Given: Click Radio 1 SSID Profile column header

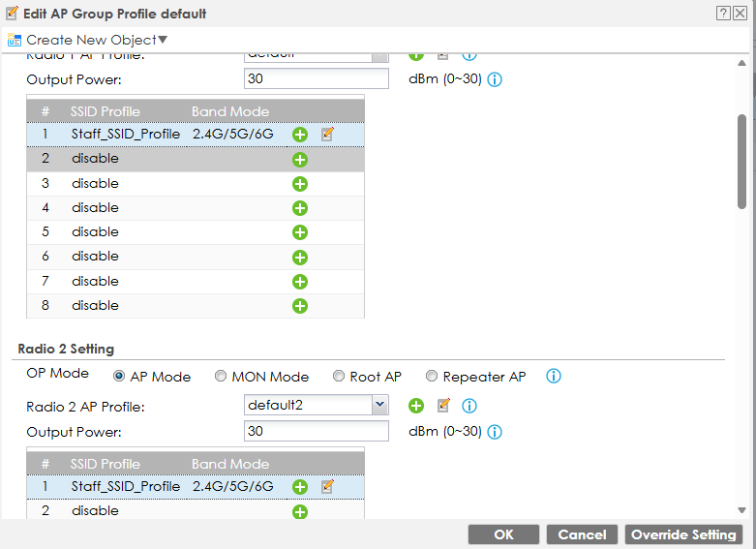Looking at the screenshot, I should click(x=106, y=111).
